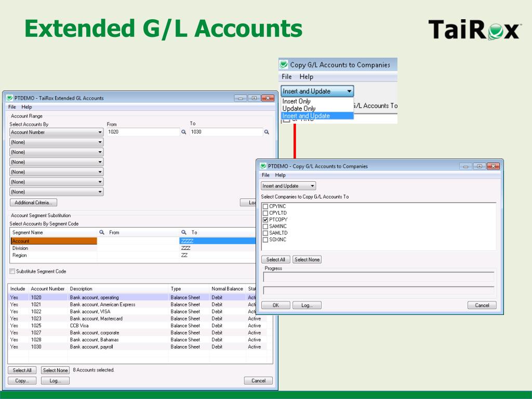Check the SAMINC company checkbox

tap(265, 227)
